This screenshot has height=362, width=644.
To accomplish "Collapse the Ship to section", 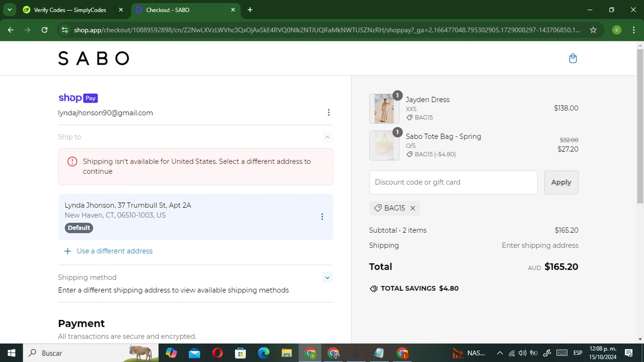I will point(327,137).
